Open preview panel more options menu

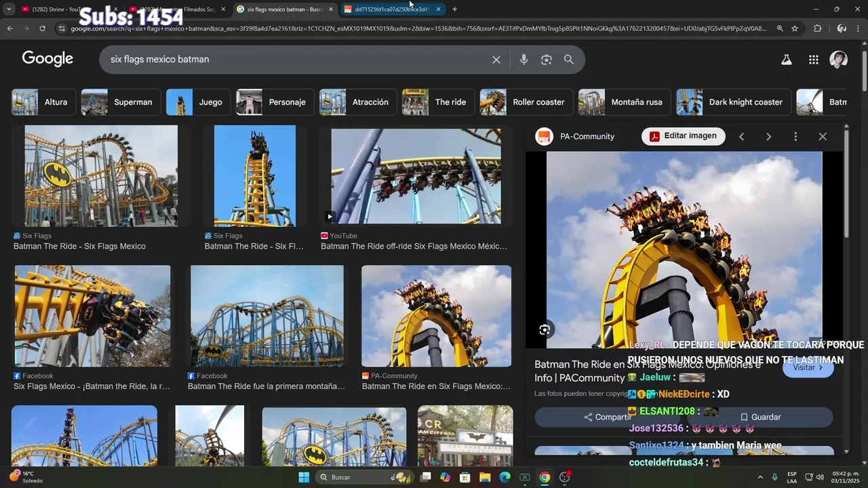coord(795,136)
